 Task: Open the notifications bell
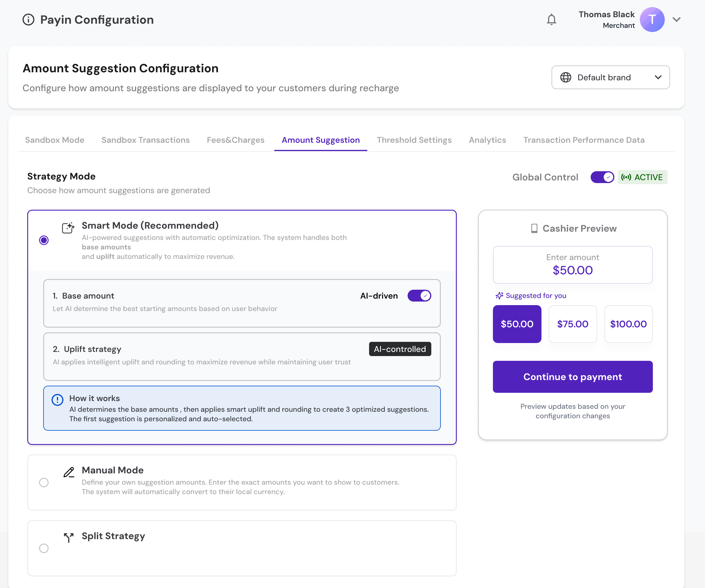[551, 20]
